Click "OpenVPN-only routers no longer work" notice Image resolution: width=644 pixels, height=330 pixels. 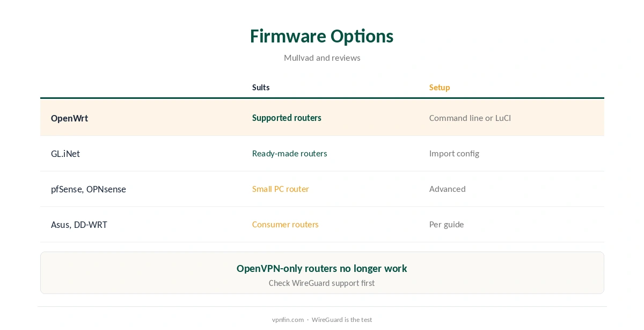tap(322, 268)
